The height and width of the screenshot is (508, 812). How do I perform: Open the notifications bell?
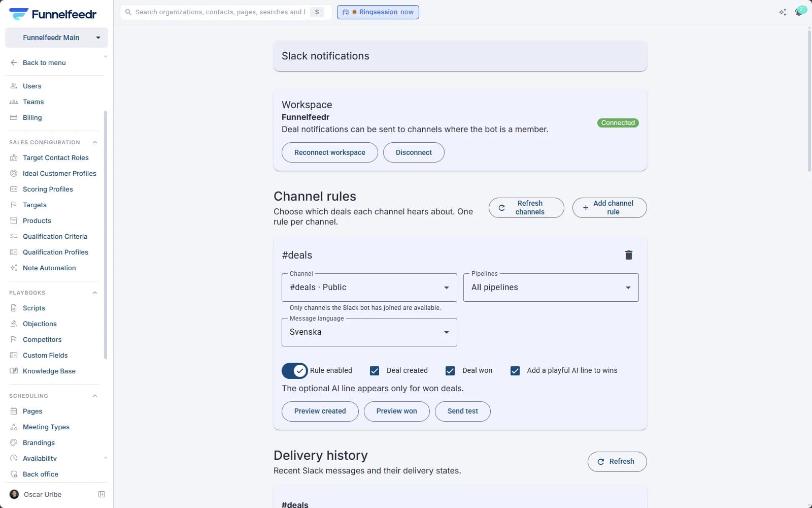click(799, 12)
